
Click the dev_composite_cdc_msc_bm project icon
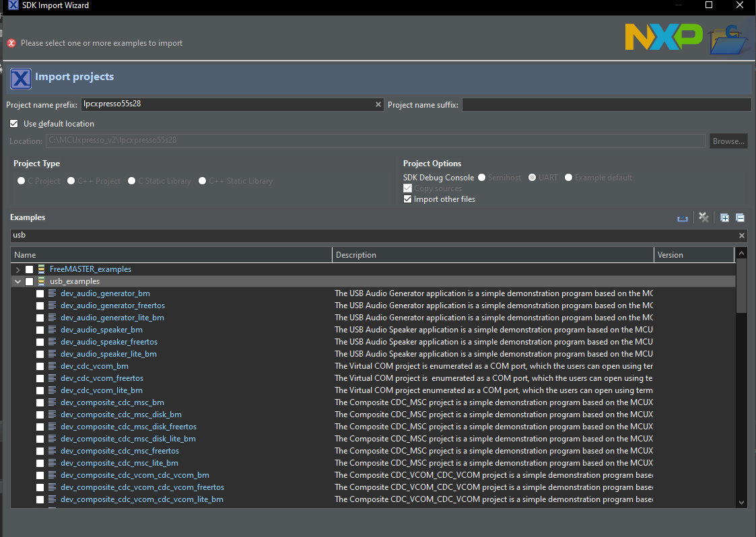[x=52, y=402]
